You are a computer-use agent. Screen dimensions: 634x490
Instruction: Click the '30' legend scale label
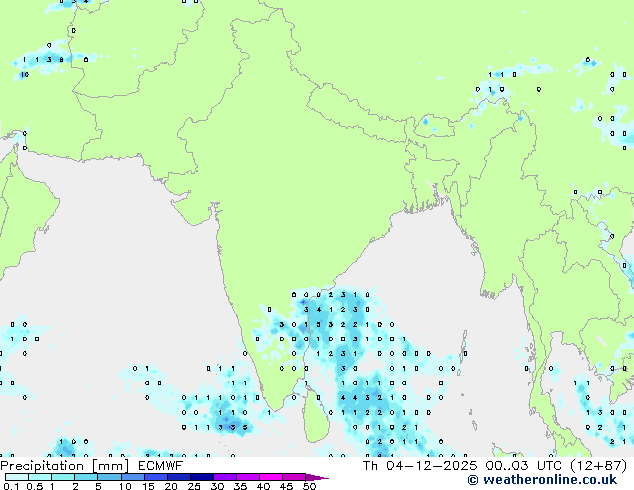point(217,486)
